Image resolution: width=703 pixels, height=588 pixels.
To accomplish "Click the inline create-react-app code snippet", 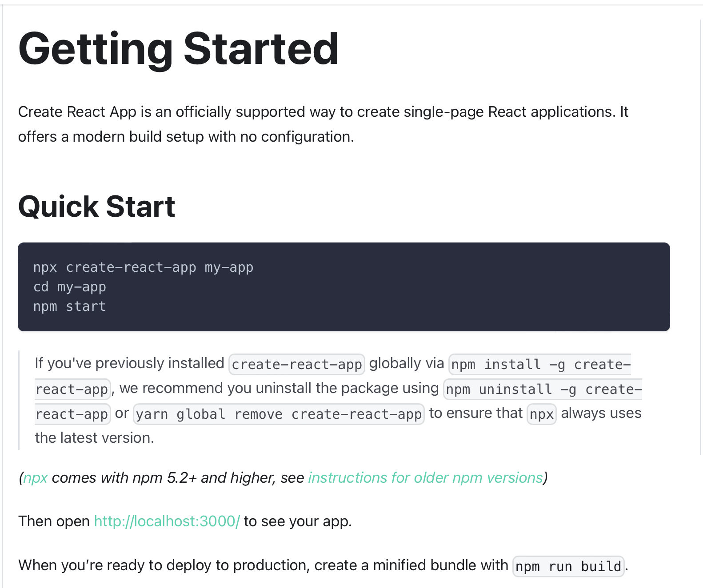I will point(297,364).
